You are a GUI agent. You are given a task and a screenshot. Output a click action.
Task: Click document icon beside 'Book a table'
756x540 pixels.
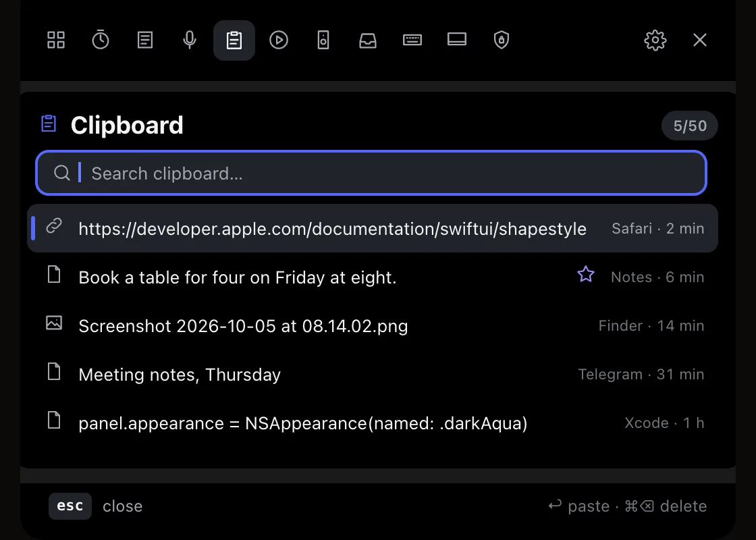pos(54,274)
